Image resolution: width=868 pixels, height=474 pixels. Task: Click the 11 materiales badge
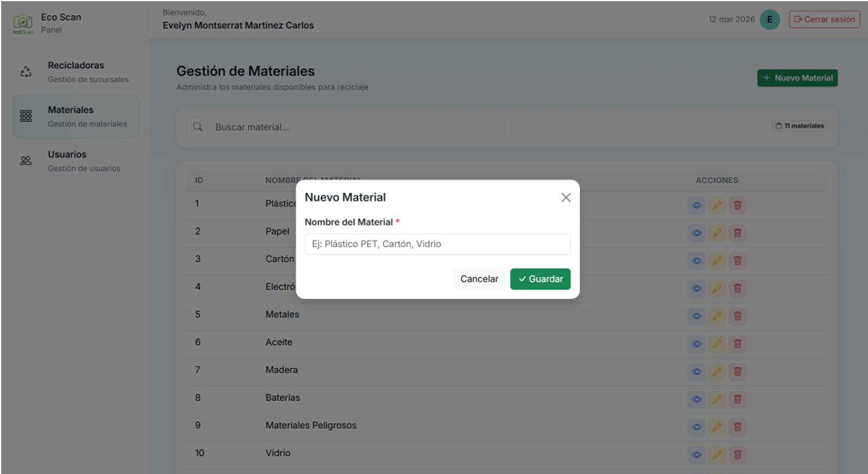[x=800, y=126]
